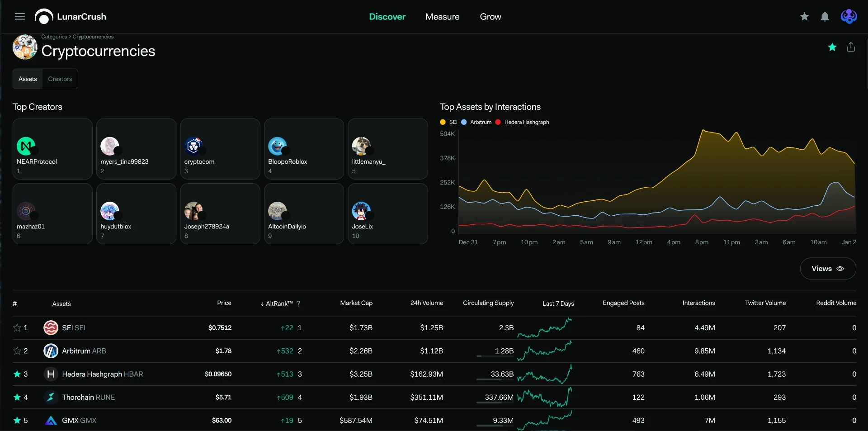Open the Thorchain RUNE asset link
This screenshot has height=431, width=868.
click(x=88, y=397)
